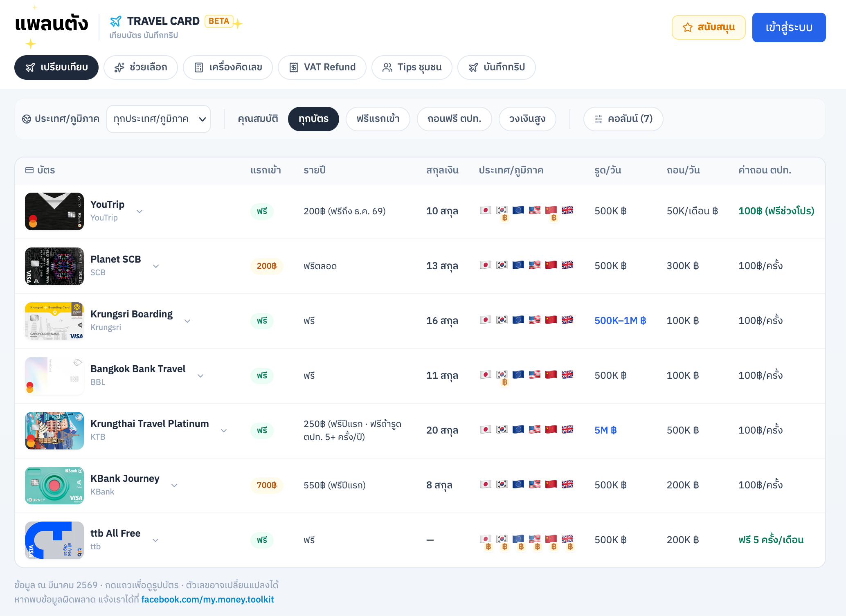Open the facebook.com/my.money.toolkit link
The image size is (846, 616).
[x=207, y=600]
